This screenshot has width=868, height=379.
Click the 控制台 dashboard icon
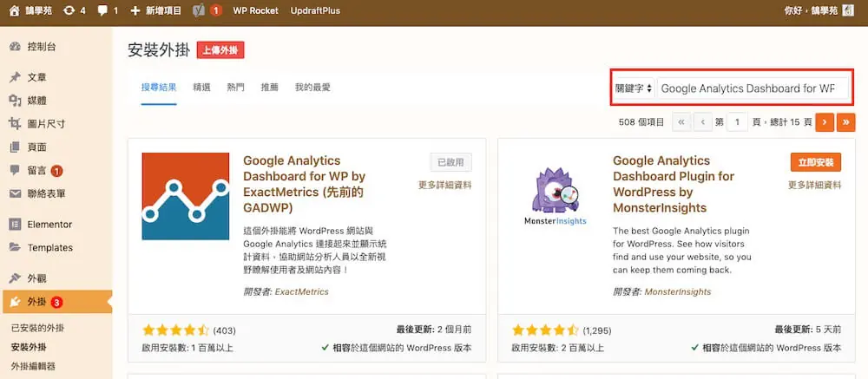click(15, 47)
